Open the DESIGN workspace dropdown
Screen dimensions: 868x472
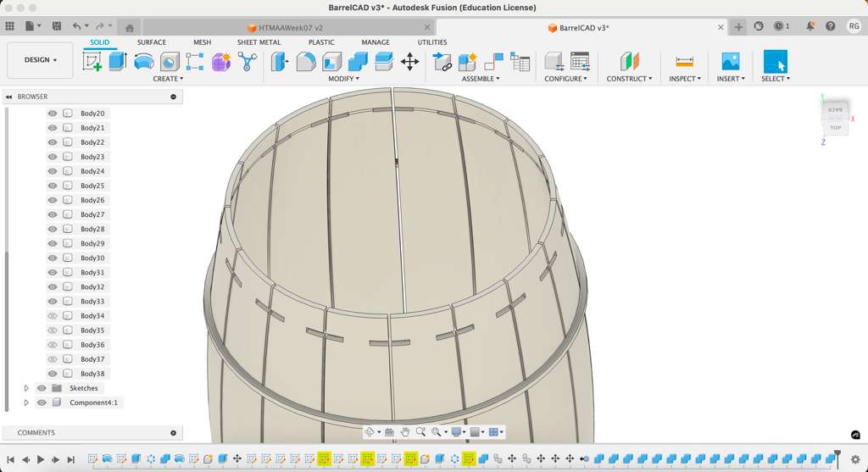point(40,60)
